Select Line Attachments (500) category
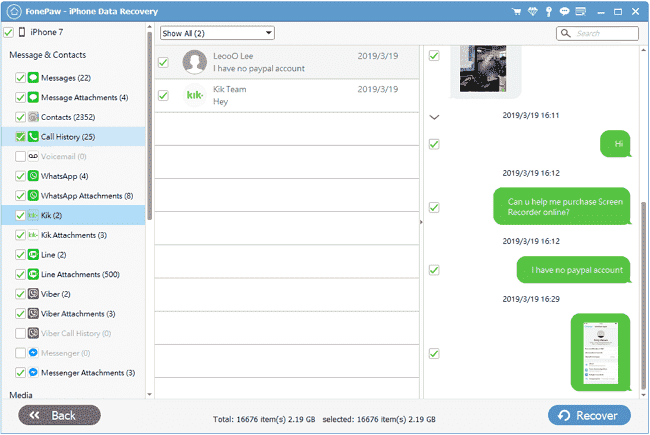Viewport: 650px width, 435px height. point(80,274)
